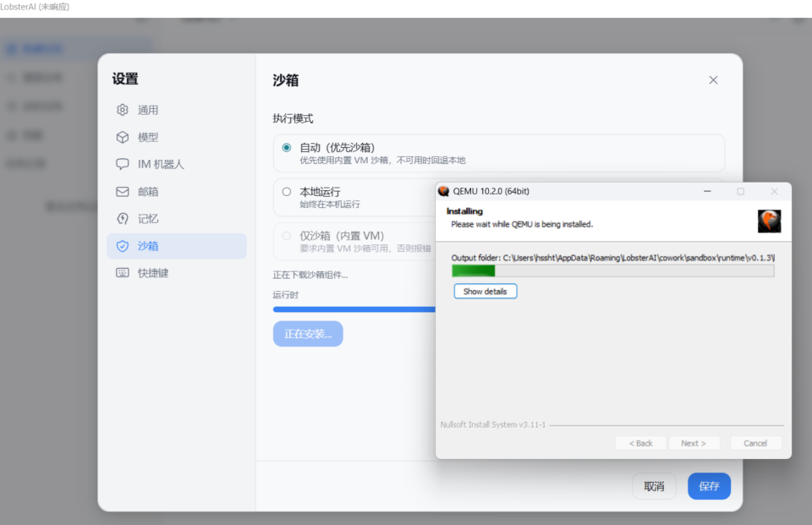Click the envelope icon beside 邮箱
This screenshot has height=525, width=812.
pos(122,192)
